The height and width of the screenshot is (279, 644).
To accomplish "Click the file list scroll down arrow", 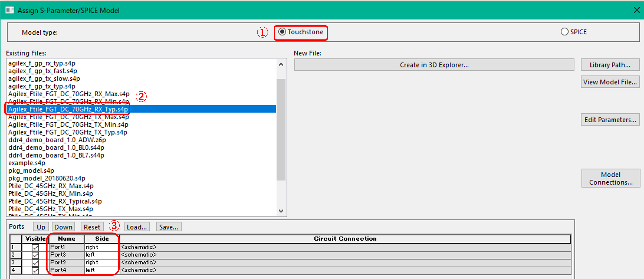I will click(281, 211).
